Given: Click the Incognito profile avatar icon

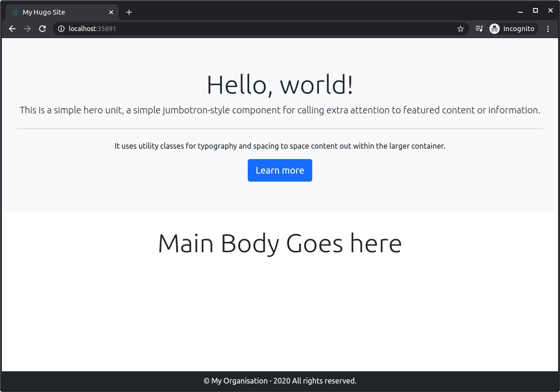Looking at the screenshot, I should [x=494, y=29].
